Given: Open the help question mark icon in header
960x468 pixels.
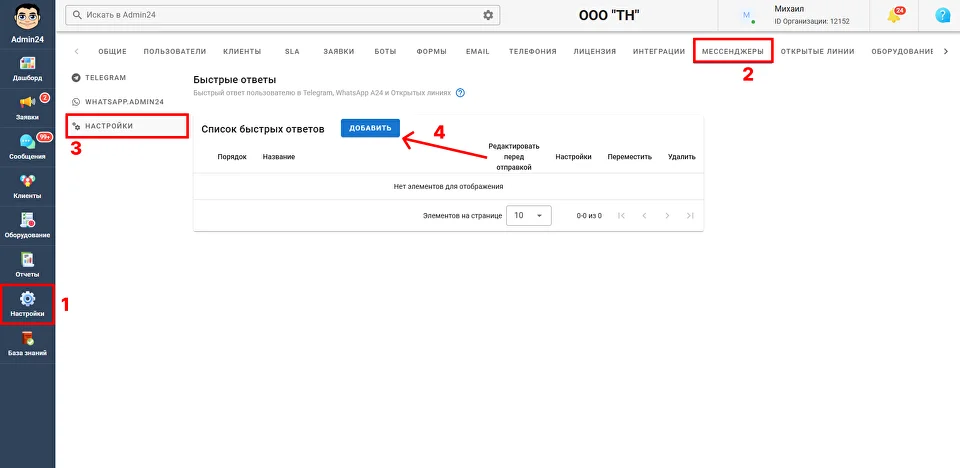Looking at the screenshot, I should (943, 15).
